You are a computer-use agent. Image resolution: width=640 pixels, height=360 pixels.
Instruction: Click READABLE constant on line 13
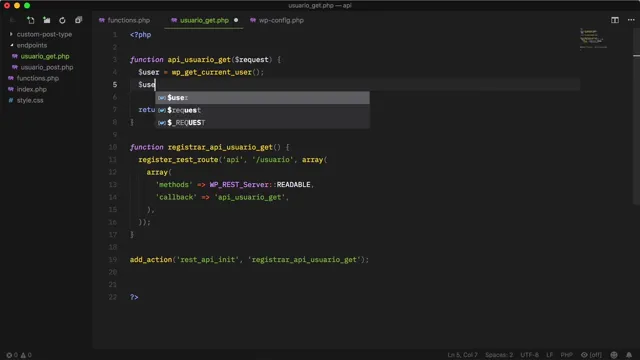coord(293,184)
